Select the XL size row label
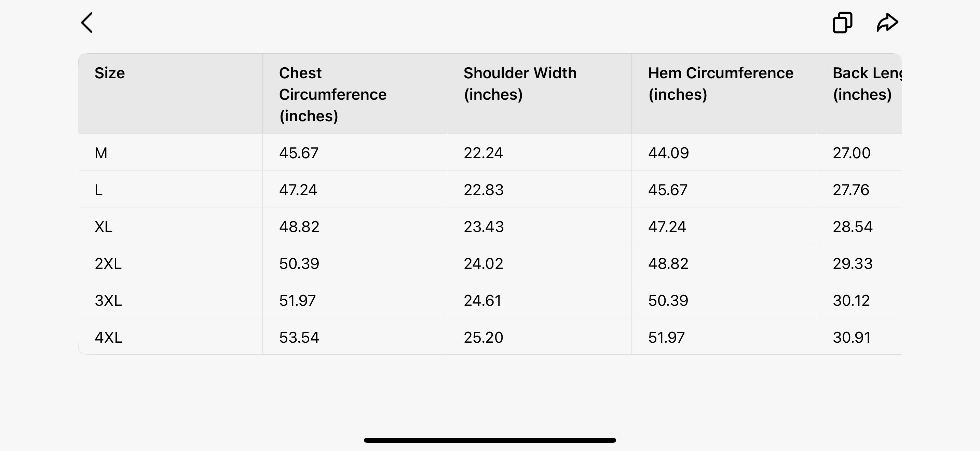This screenshot has width=980, height=451. [x=104, y=227]
